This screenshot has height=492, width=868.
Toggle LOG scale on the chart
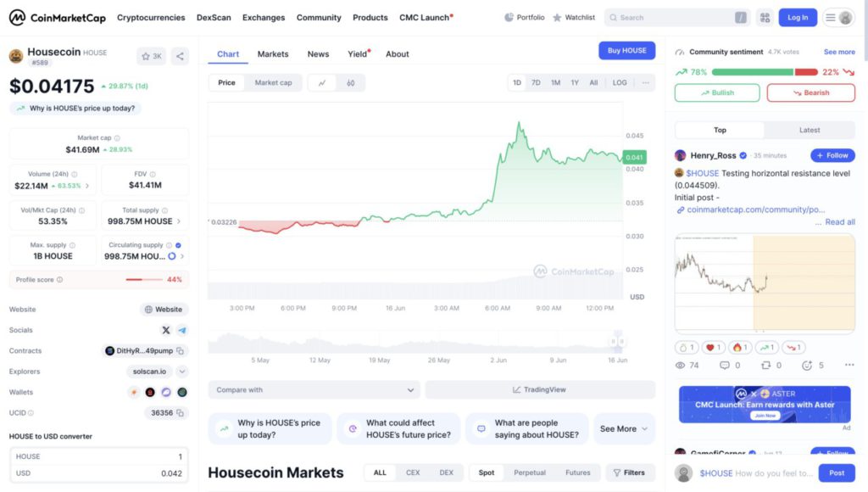click(620, 82)
